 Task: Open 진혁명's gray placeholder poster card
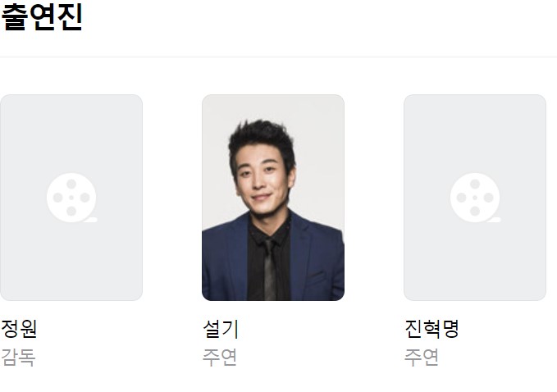click(475, 198)
